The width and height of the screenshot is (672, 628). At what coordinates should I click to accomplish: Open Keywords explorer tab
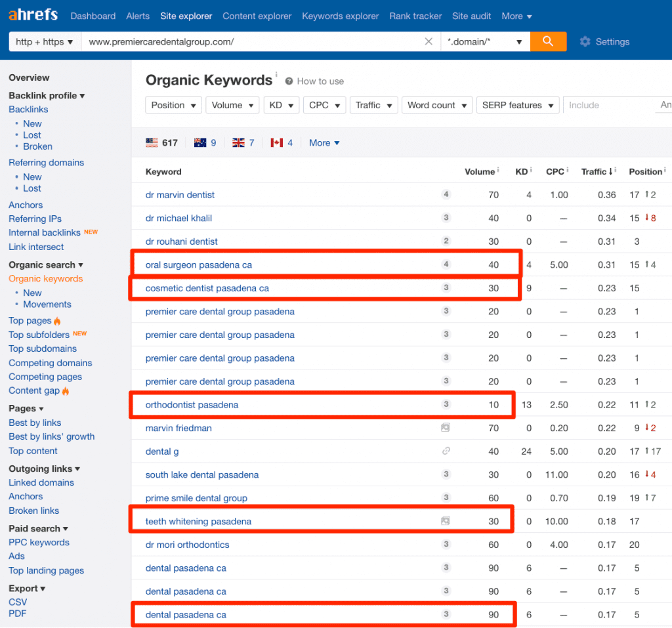pyautogui.click(x=341, y=16)
